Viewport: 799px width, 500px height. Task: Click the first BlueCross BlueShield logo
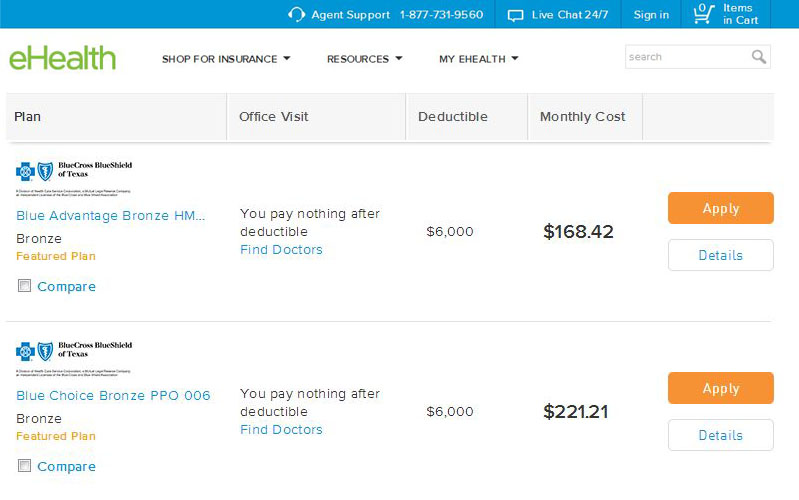(74, 176)
